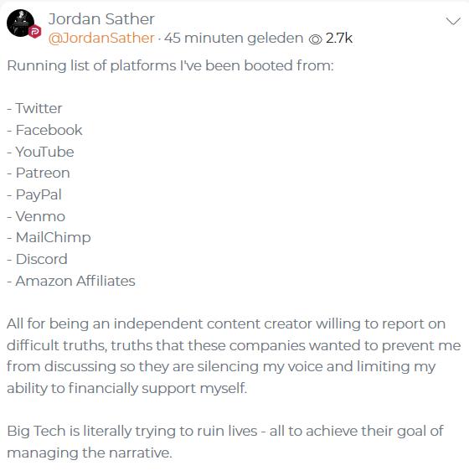Click the "independent content creator" paragraph
The height and width of the screenshot is (476, 469).
click(x=234, y=356)
